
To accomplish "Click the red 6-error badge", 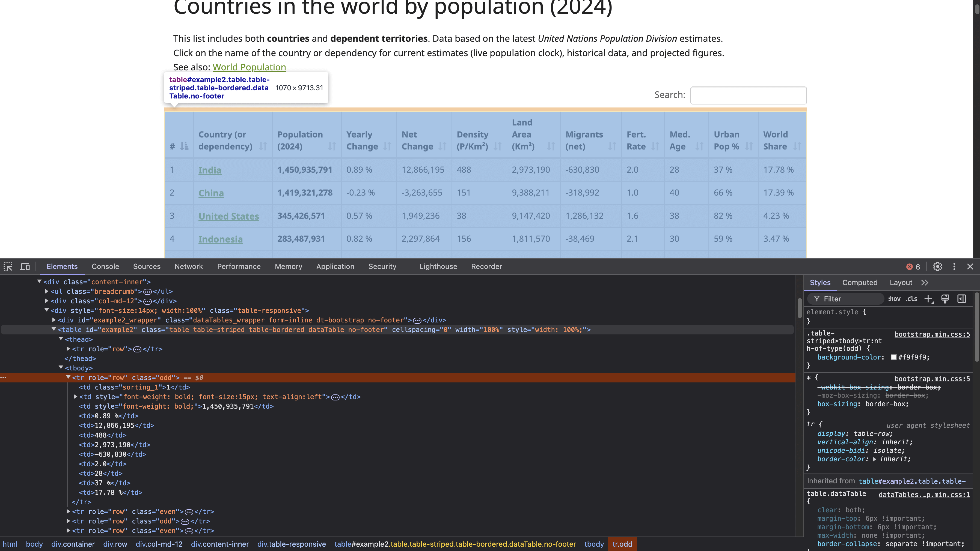I will (x=913, y=266).
